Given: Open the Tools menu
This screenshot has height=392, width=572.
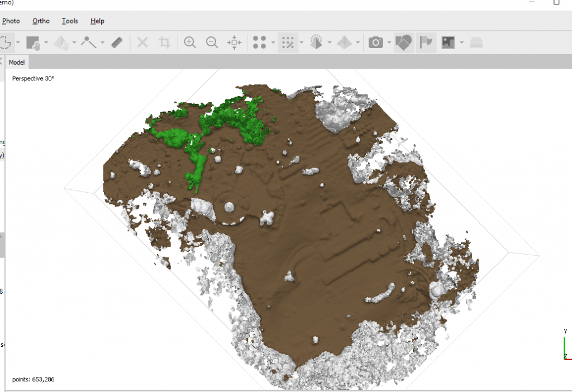Looking at the screenshot, I should (70, 21).
